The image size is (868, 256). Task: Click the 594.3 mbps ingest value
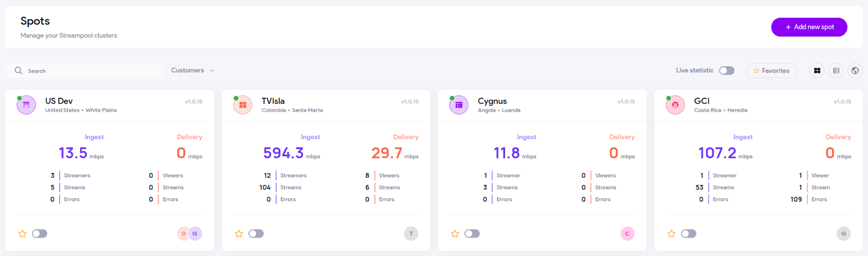point(291,153)
